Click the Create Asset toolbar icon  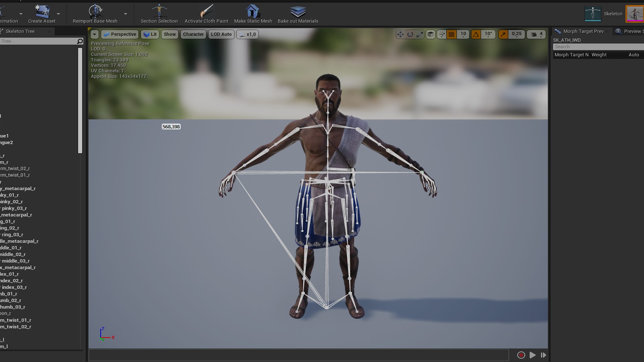[x=42, y=11]
